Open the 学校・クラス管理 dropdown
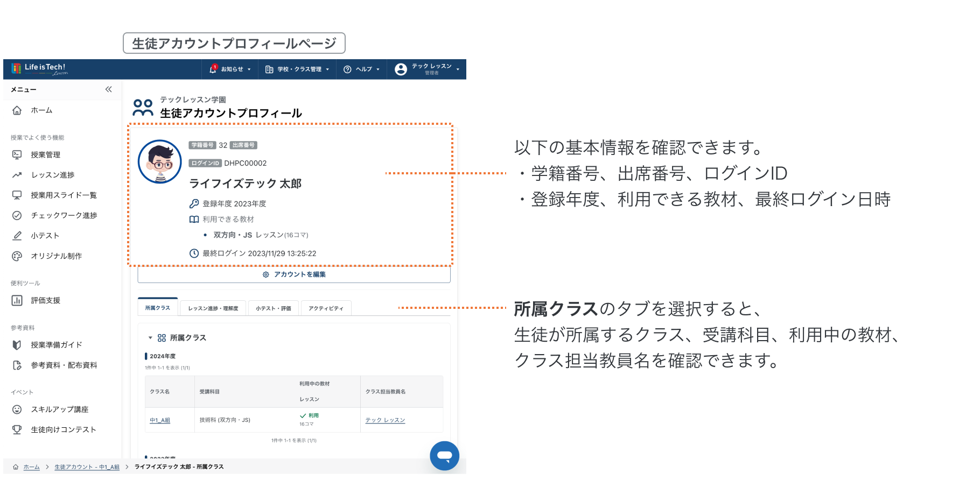Image resolution: width=980 pixels, height=480 pixels. tap(297, 69)
